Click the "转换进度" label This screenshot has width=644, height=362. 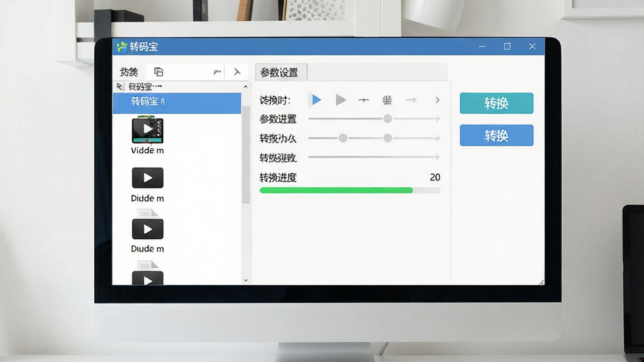[x=278, y=178]
